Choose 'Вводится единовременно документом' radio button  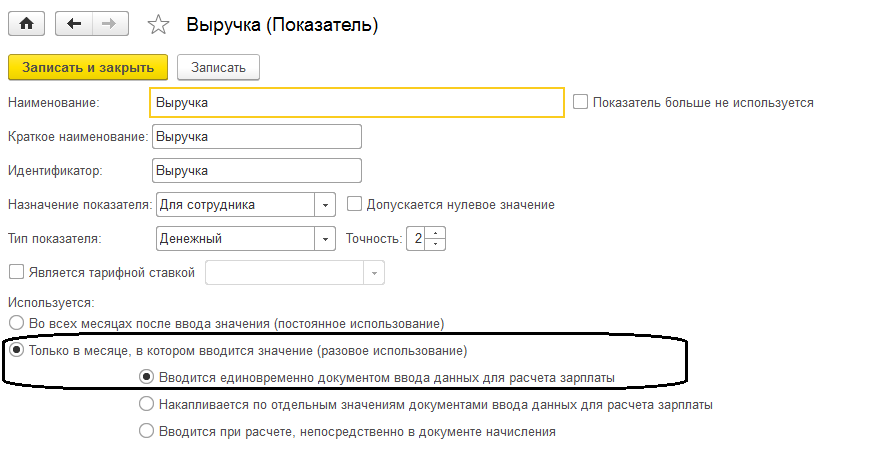tap(147, 378)
